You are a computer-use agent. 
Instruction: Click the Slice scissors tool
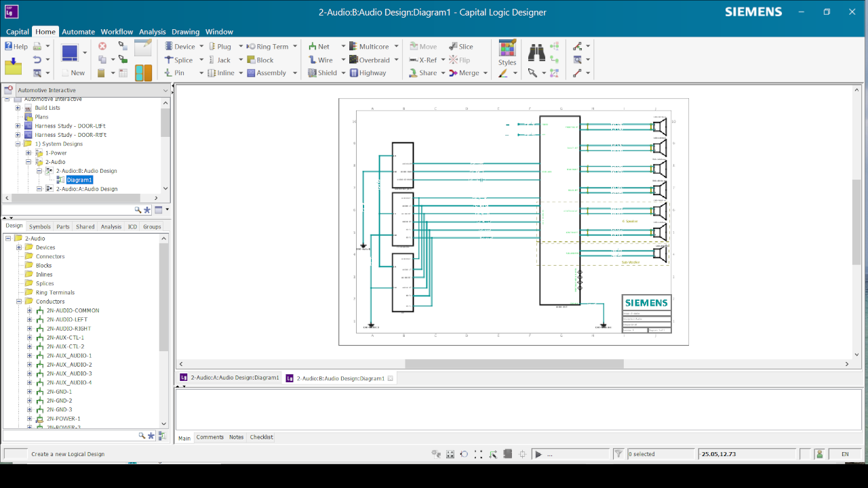461,46
